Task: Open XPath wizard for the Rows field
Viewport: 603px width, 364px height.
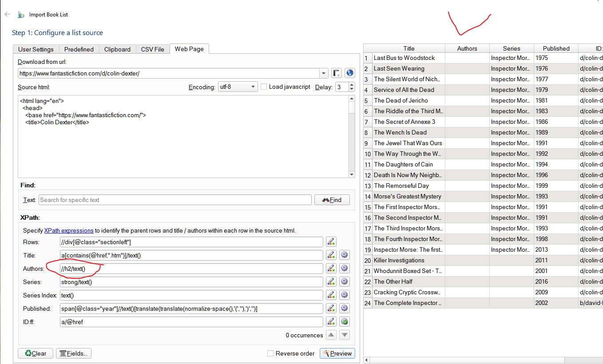Action: click(331, 242)
